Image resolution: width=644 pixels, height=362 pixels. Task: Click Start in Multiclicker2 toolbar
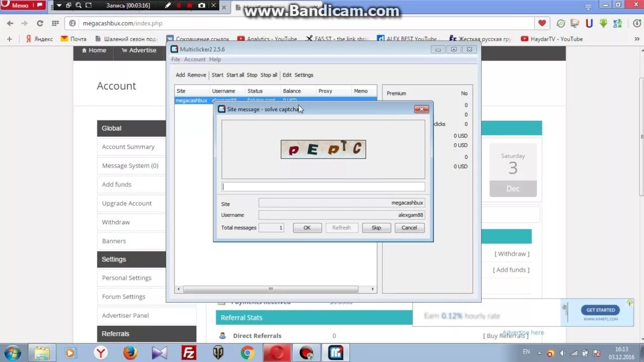pos(217,75)
